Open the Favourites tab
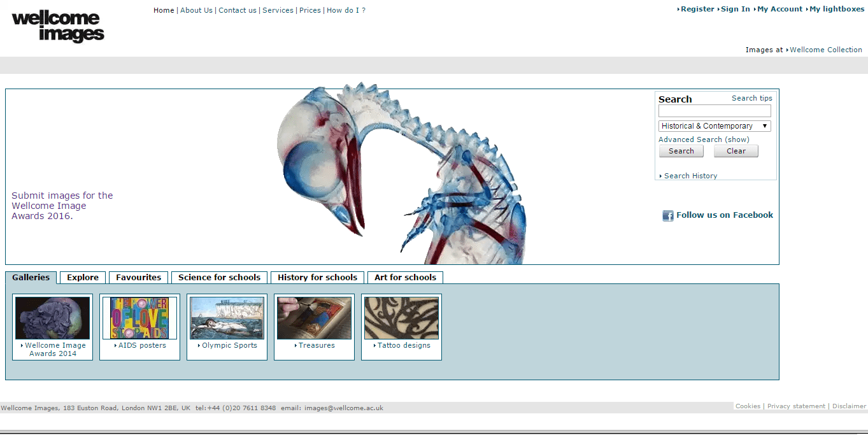The width and height of the screenshot is (868, 435). 138,278
